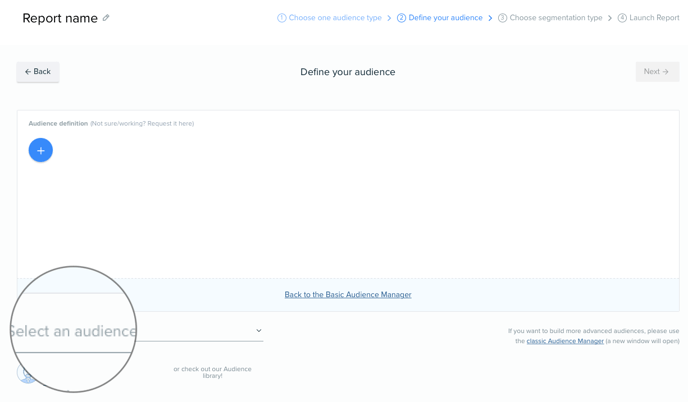Click the check out our Audience library text
This screenshot has width=688, height=402.
tap(212, 372)
